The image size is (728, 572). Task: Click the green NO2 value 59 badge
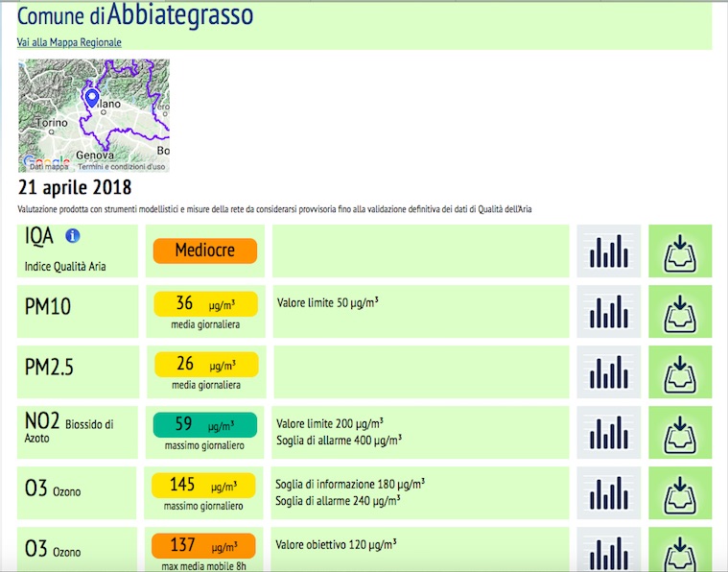[x=205, y=425]
